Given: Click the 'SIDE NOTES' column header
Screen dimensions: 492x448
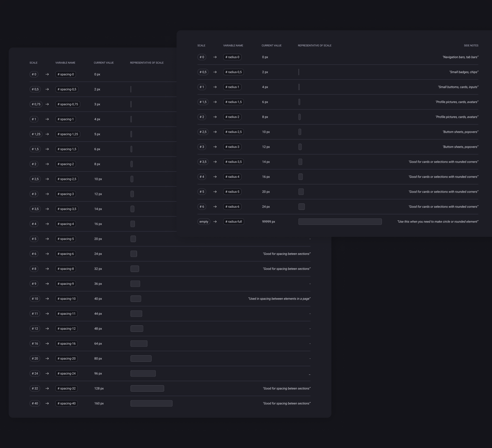Looking at the screenshot, I should (471, 46).
